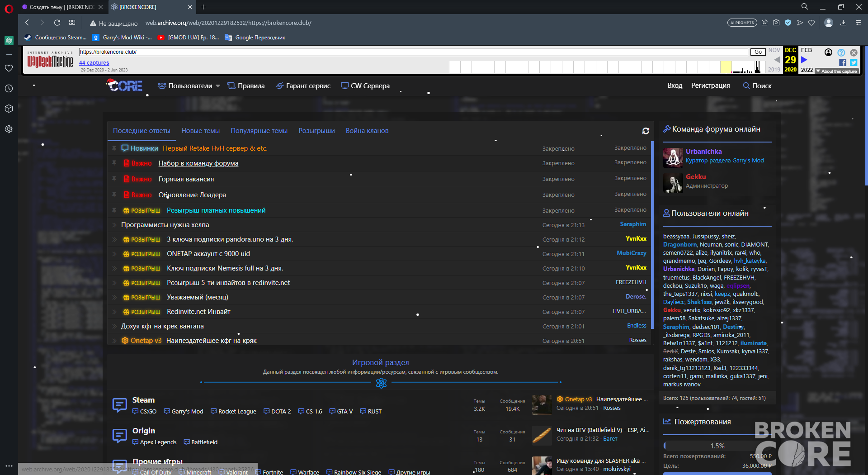Refresh the latest replies widget

click(646, 131)
